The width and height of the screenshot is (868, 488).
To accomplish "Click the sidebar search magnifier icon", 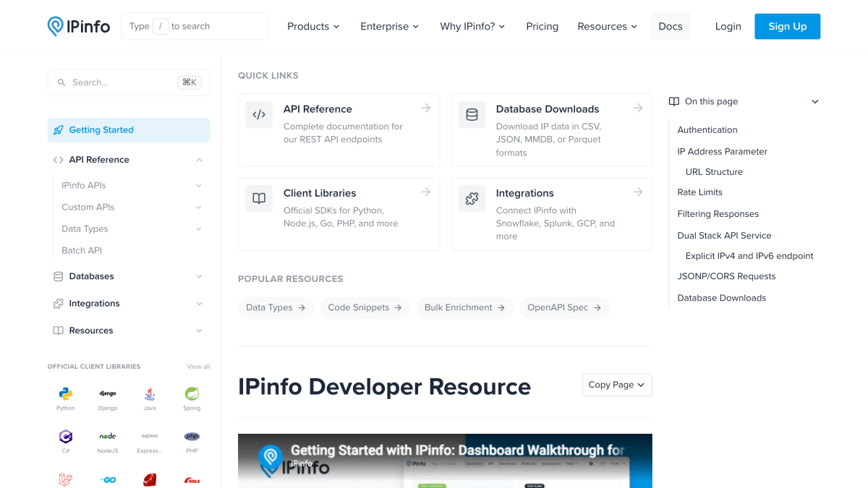I will click(x=61, y=82).
